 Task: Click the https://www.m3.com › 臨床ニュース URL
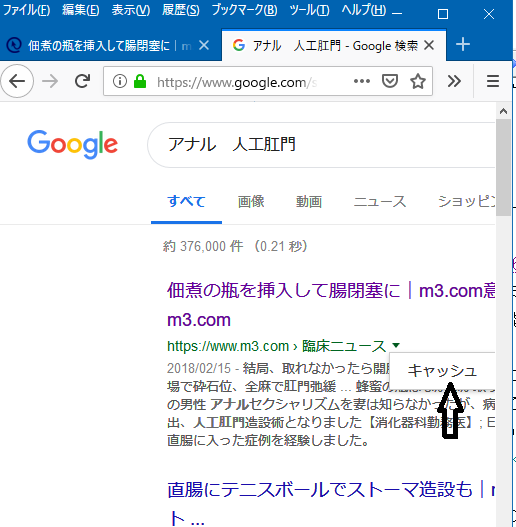pos(276,346)
